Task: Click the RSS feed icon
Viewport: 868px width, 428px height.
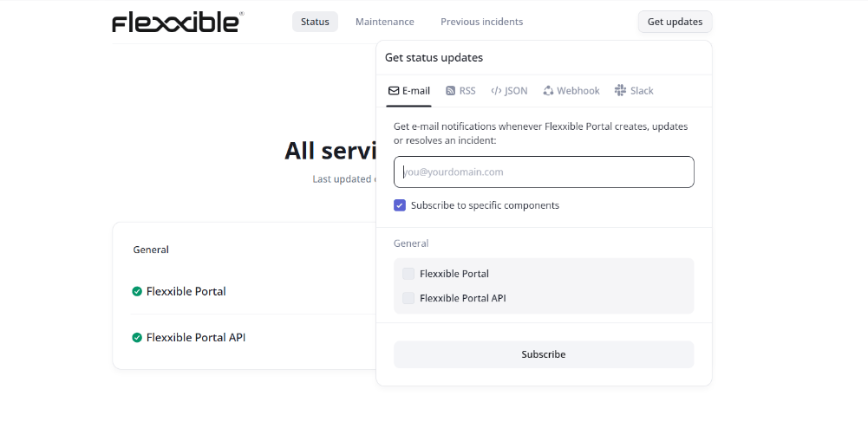Action: pos(451,91)
